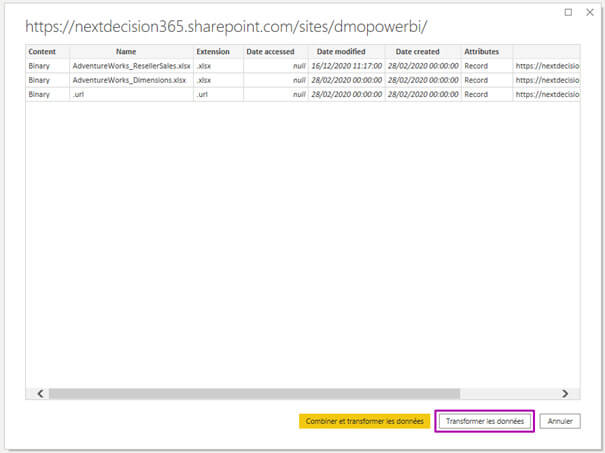
Task: Select the Name column header
Action: tap(131, 52)
